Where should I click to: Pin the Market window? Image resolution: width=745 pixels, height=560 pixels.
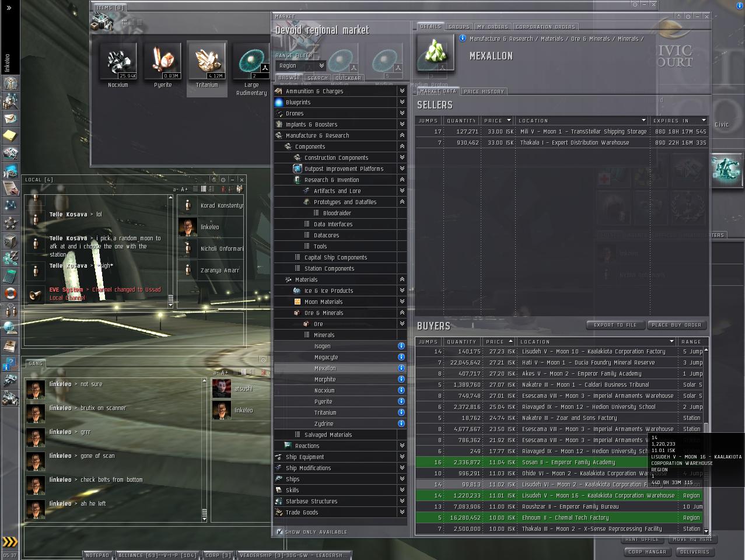click(688, 16)
